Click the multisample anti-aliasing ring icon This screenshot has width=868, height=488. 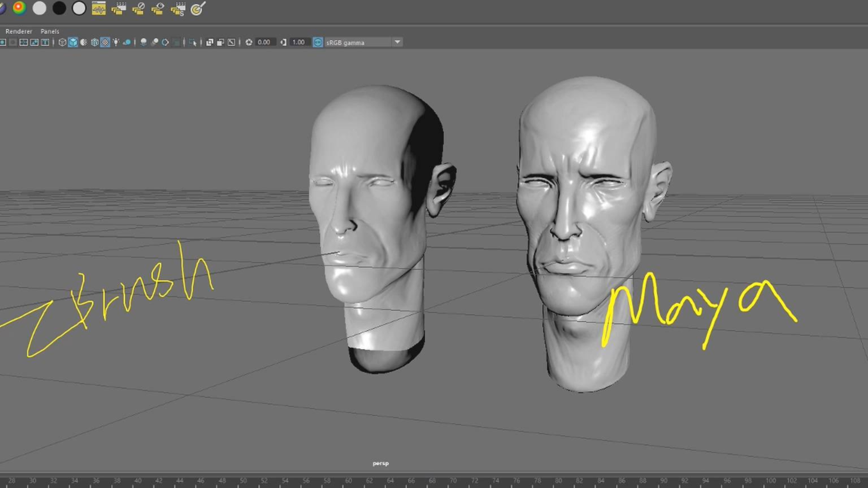point(165,42)
